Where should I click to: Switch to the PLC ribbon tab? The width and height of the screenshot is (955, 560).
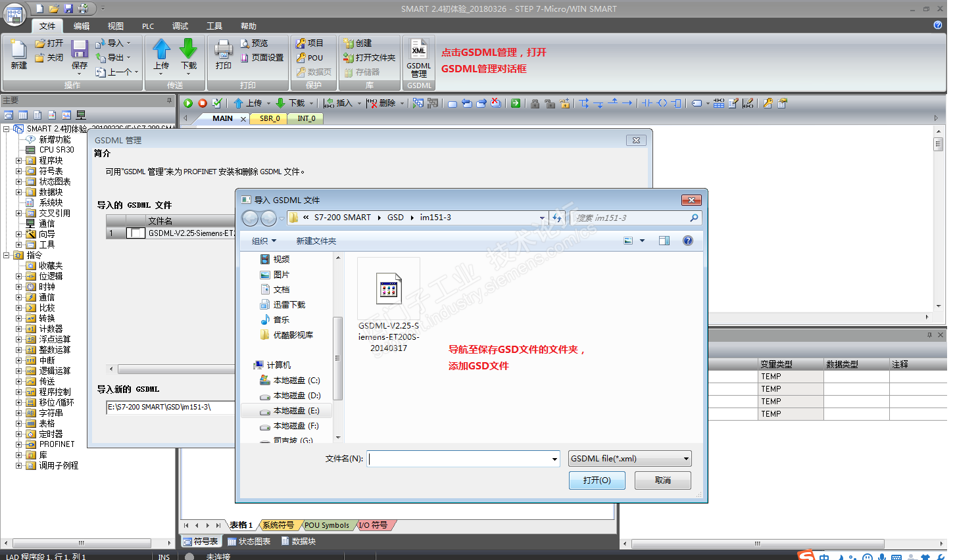148,26
